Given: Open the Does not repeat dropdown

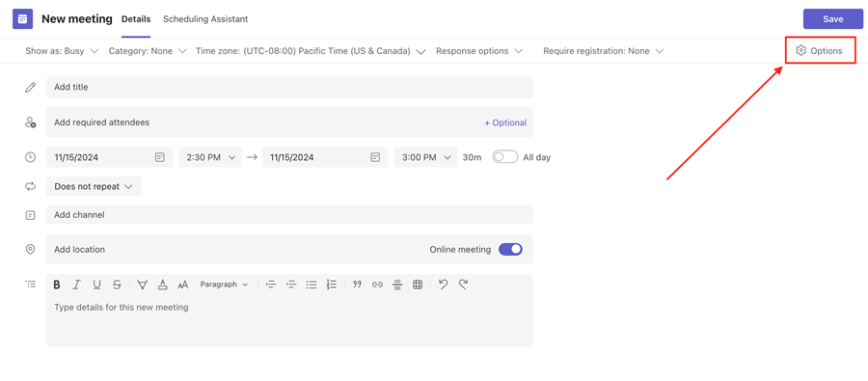Looking at the screenshot, I should [x=94, y=186].
